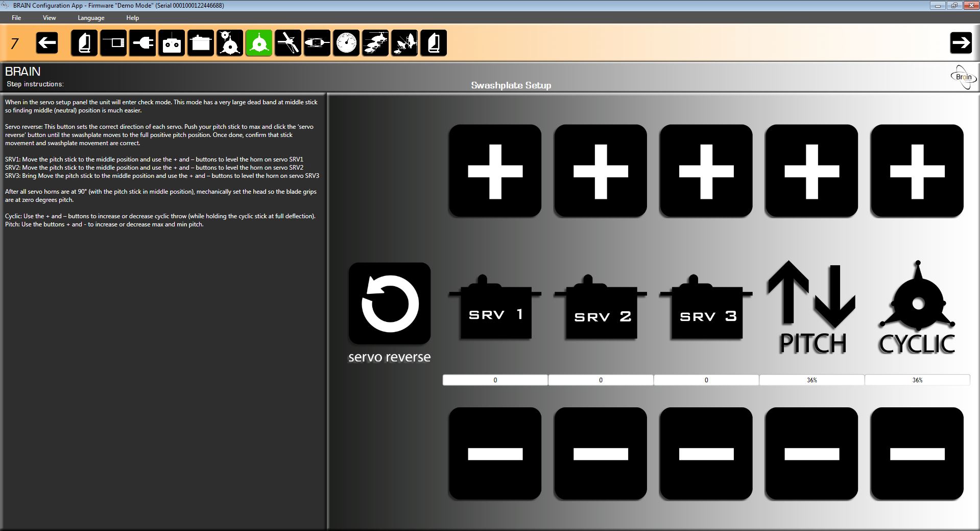980x531 pixels.
Task: Raise pitch value with plus button
Action: point(811,171)
